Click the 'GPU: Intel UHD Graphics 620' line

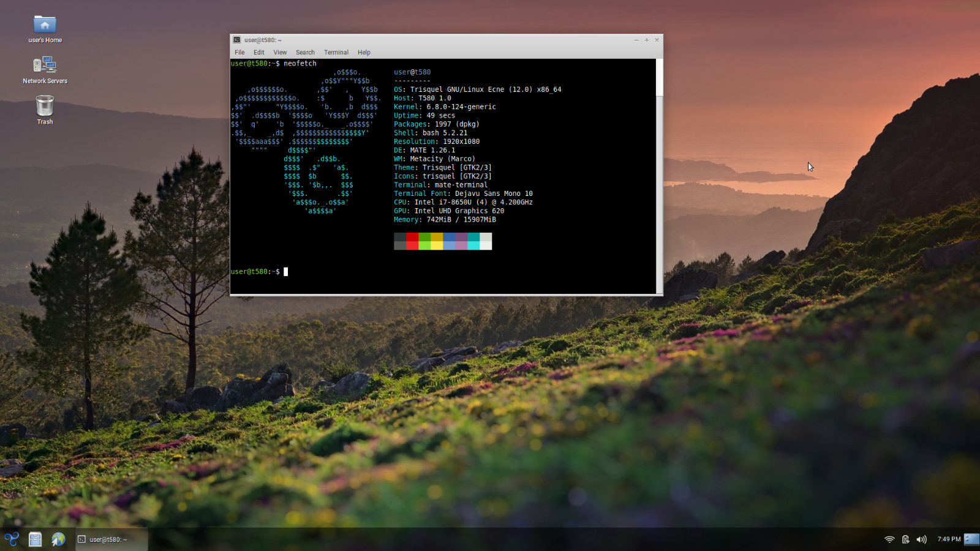[x=449, y=211]
